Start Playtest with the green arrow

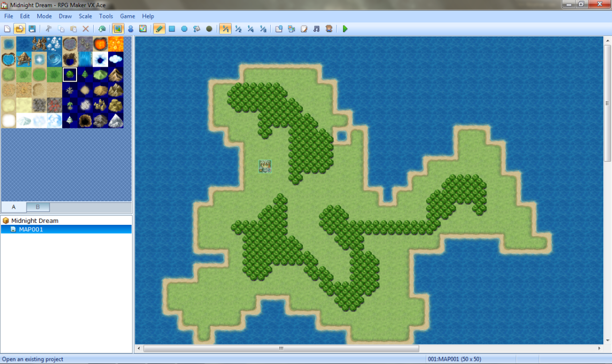tap(345, 29)
